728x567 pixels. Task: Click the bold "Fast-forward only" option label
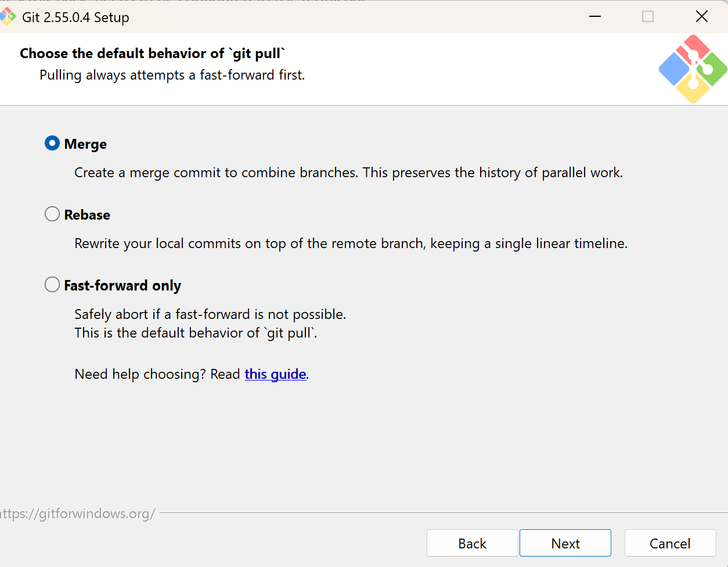pyautogui.click(x=122, y=286)
